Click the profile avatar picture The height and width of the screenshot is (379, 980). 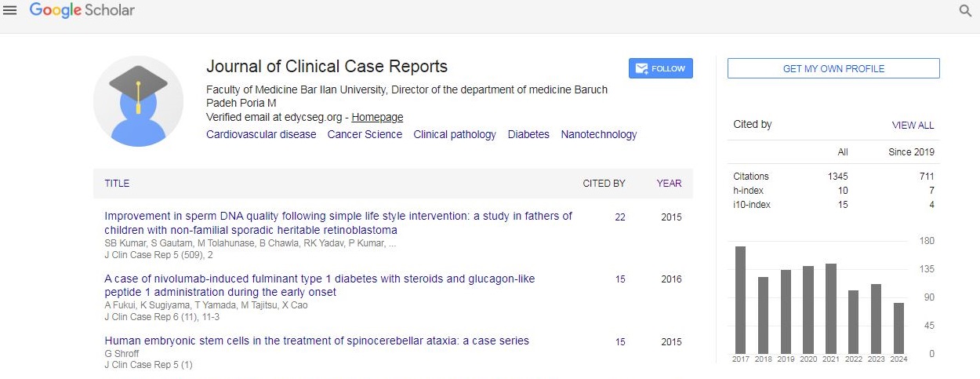pyautogui.click(x=138, y=101)
